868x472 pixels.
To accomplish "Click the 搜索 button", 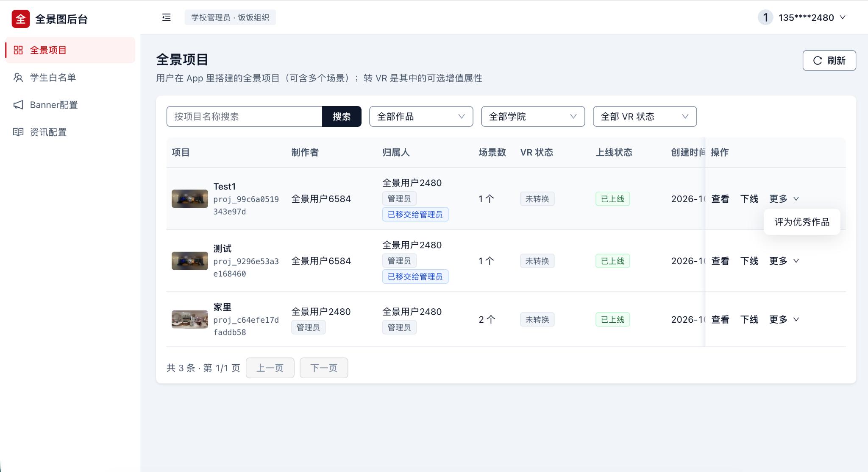I will (342, 117).
